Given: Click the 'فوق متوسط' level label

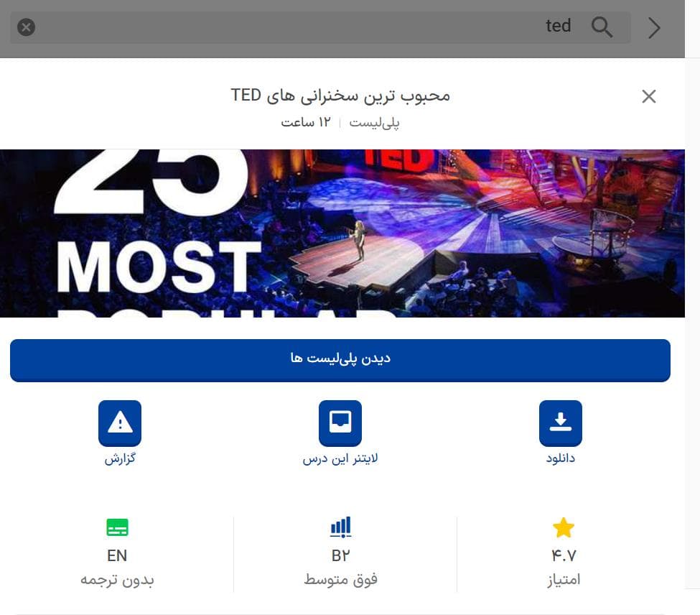Looking at the screenshot, I should point(340,579).
